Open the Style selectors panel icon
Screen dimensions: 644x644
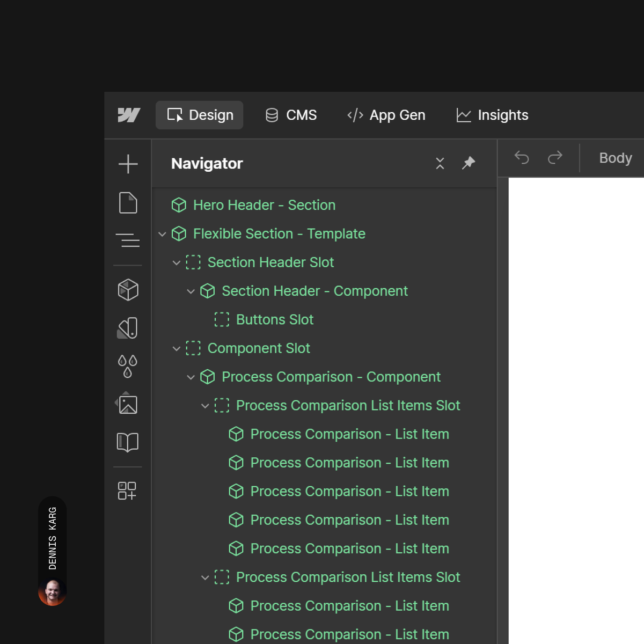128,328
